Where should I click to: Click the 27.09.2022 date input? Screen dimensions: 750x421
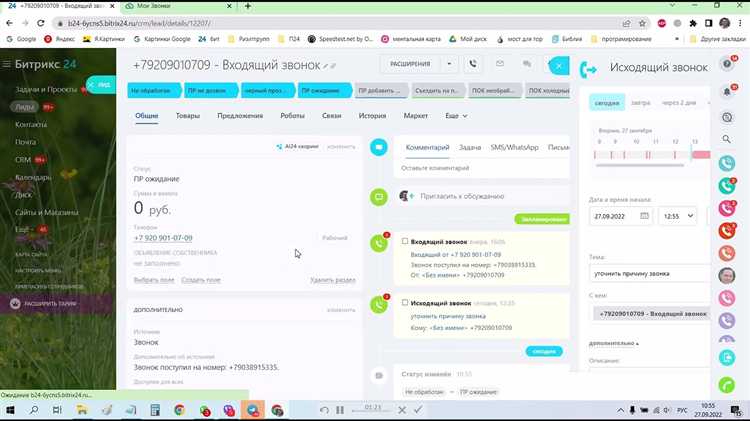pos(621,216)
